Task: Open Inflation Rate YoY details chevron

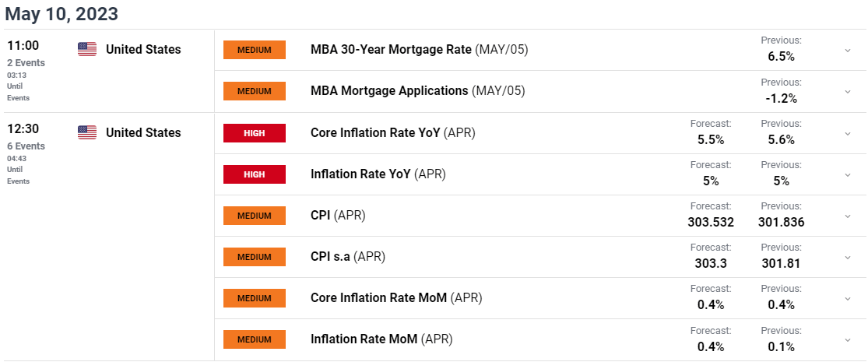Action: tap(848, 174)
